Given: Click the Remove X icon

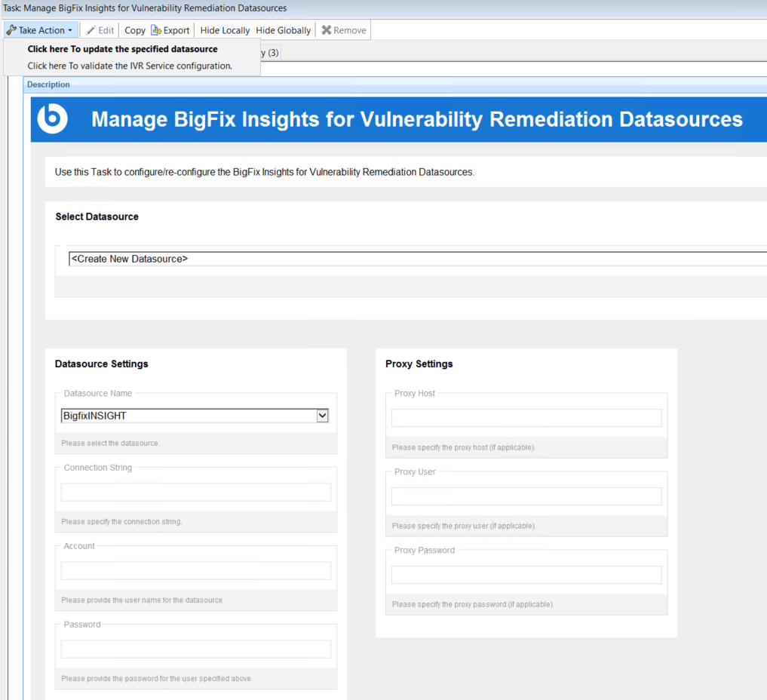Looking at the screenshot, I should tap(327, 30).
